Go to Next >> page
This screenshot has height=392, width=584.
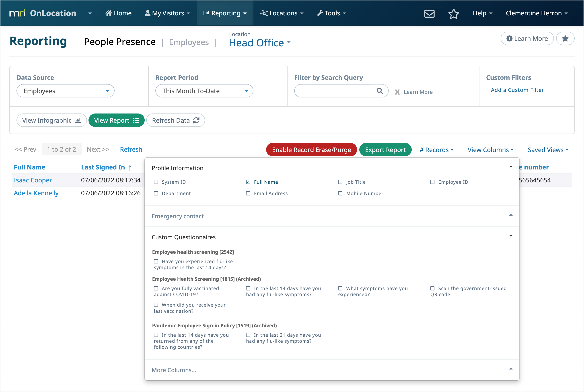pos(98,149)
